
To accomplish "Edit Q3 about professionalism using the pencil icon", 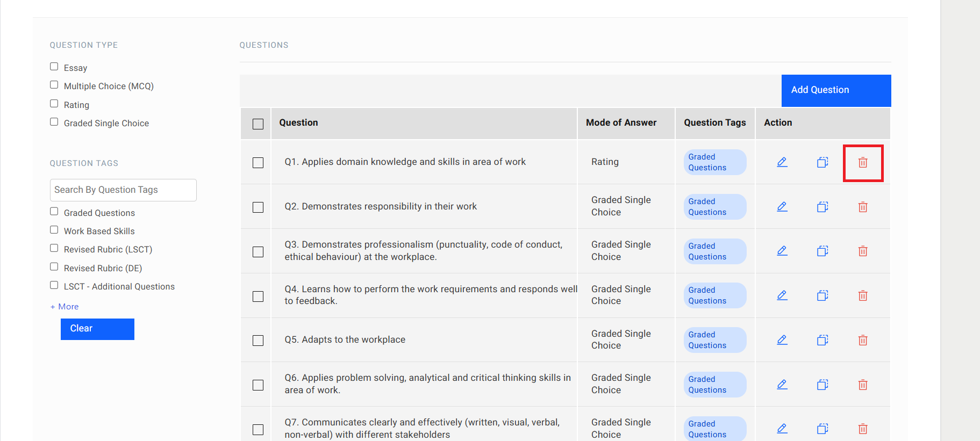I will [x=782, y=251].
